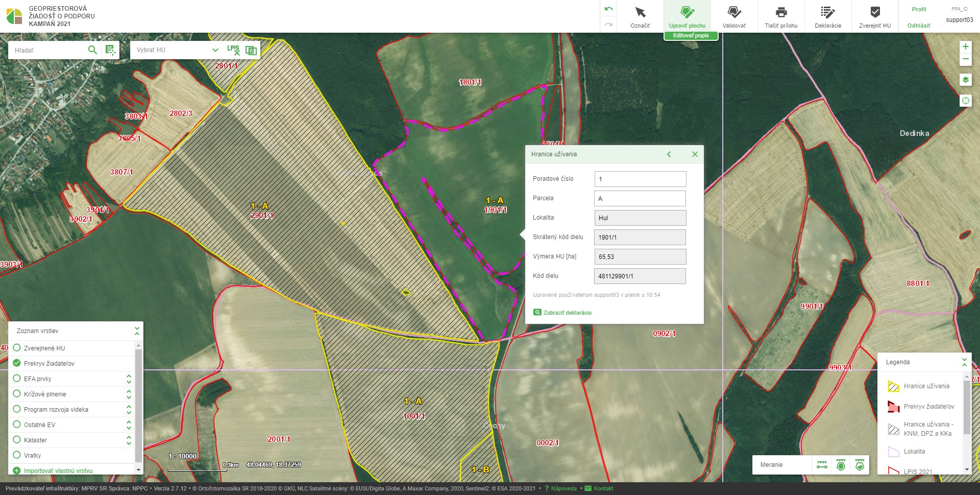Open the advanced search list icon
This screenshot has height=495, width=980.
[x=110, y=50]
